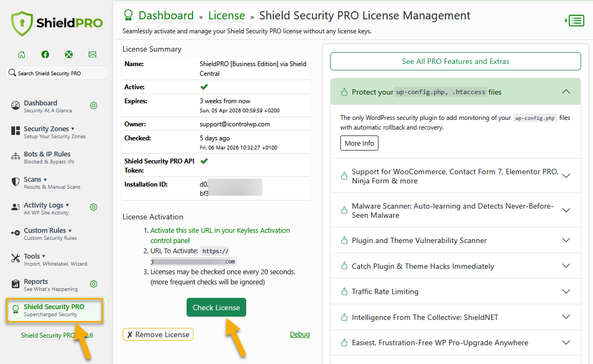Go to Dashboard breadcrumb link
The image size is (593, 364).
(x=166, y=16)
